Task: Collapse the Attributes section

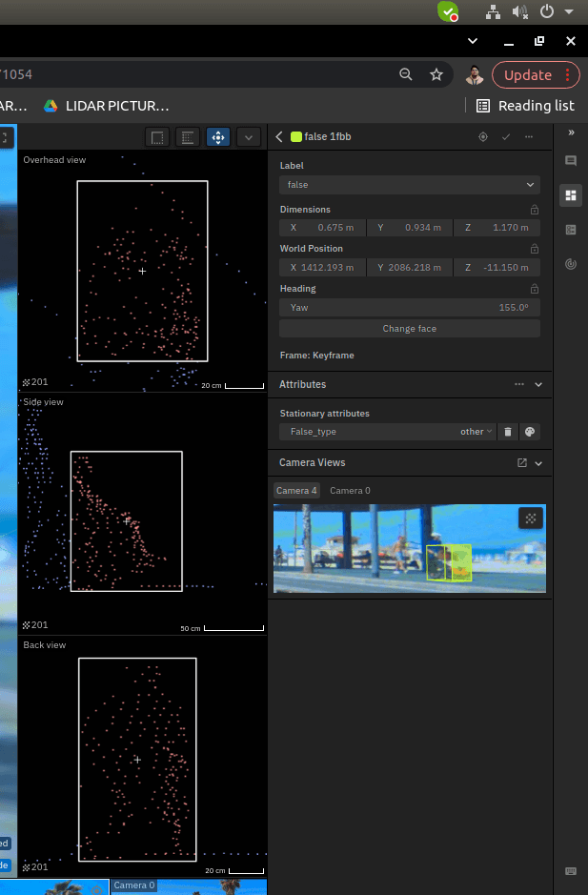Action: (538, 385)
